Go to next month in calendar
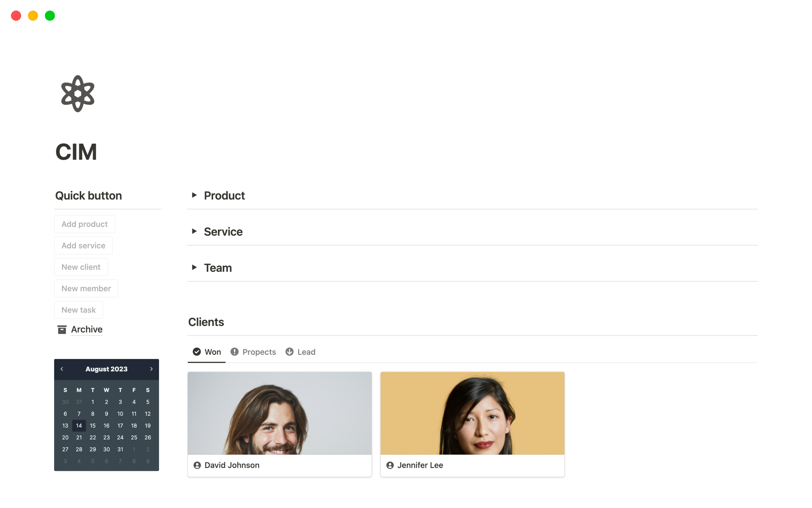 click(x=151, y=369)
